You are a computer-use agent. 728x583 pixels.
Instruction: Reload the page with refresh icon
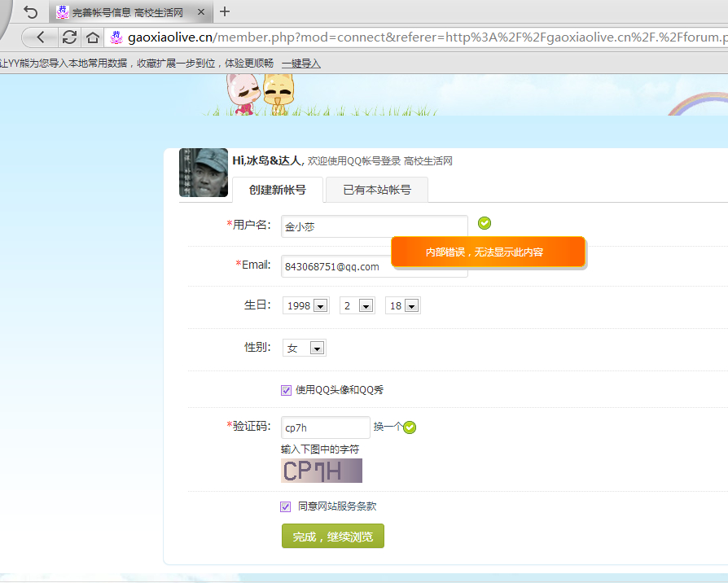(70, 37)
